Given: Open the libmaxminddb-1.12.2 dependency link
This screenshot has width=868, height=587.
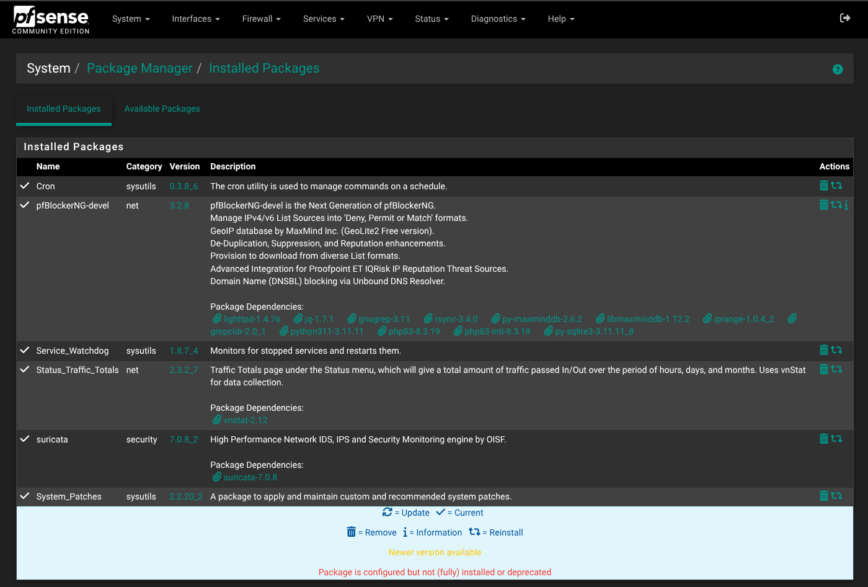Looking at the screenshot, I should tap(643, 319).
